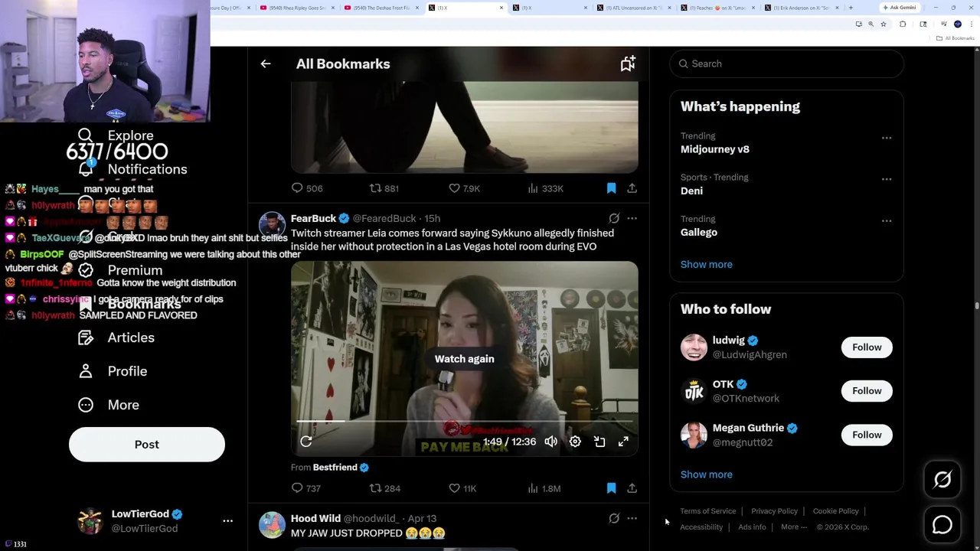The width and height of the screenshot is (980, 551).
Task: Open Accessibility link
Action: [x=701, y=527]
